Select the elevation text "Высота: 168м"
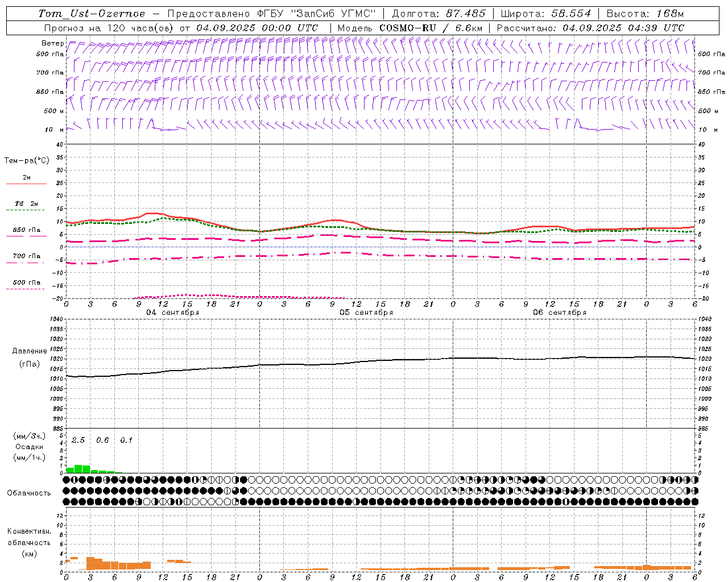728x582 pixels. (x=646, y=14)
